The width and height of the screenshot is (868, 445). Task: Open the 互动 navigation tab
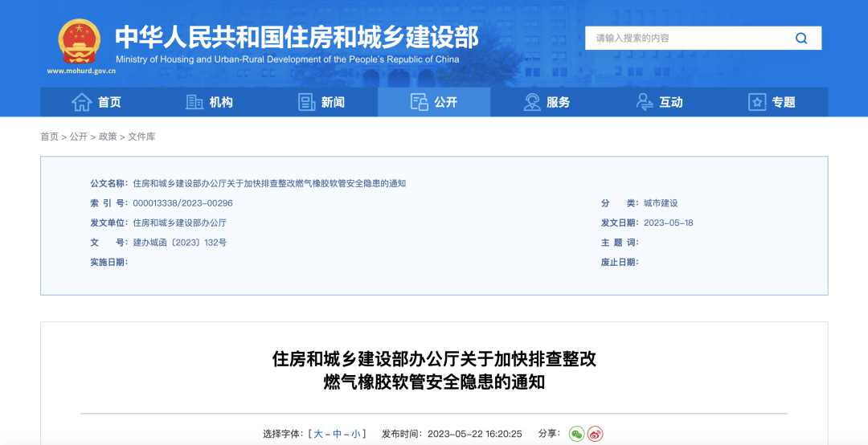[659, 102]
